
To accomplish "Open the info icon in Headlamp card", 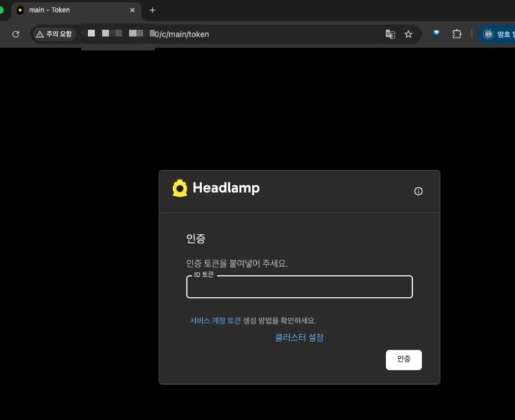I will (x=418, y=191).
